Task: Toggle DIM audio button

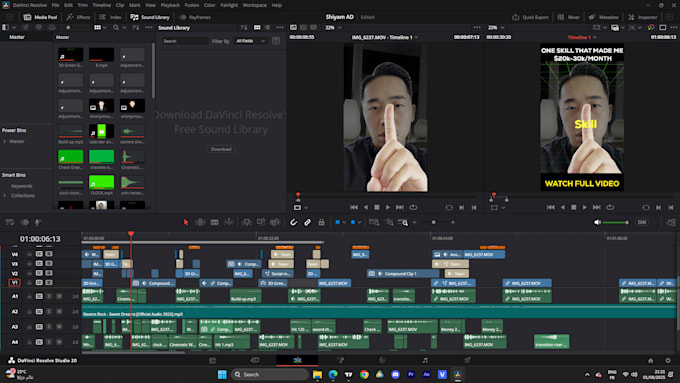Action: click(642, 222)
